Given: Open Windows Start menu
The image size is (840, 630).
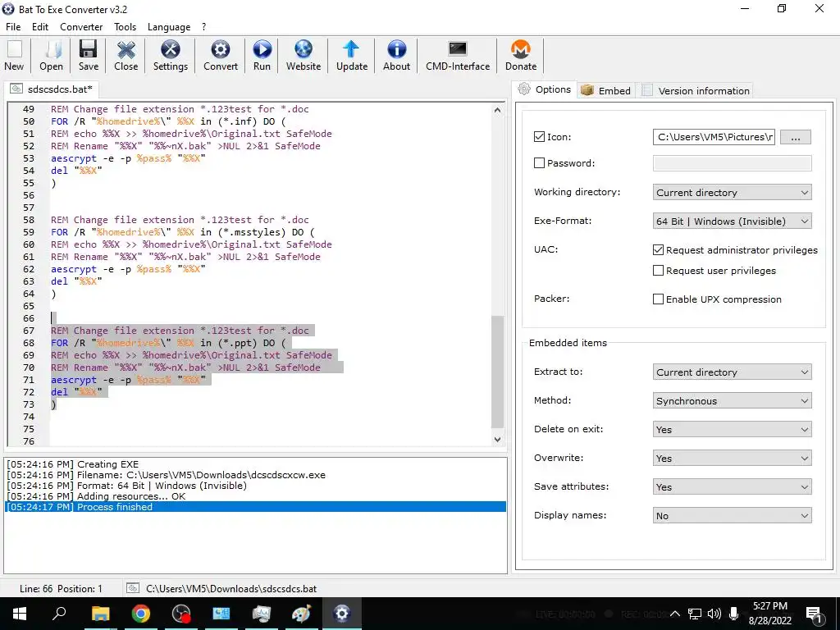Looking at the screenshot, I should tap(20, 614).
